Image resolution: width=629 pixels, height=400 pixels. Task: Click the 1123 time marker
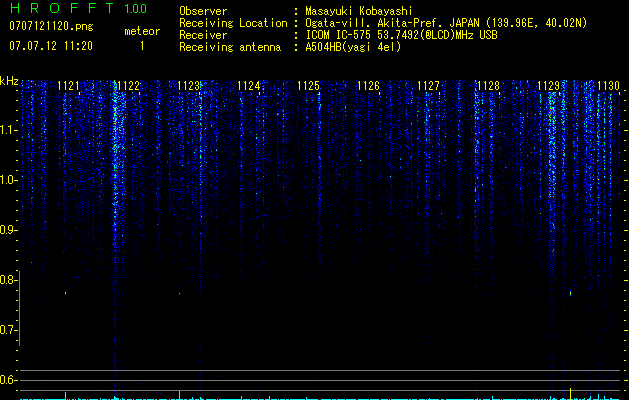click(188, 86)
